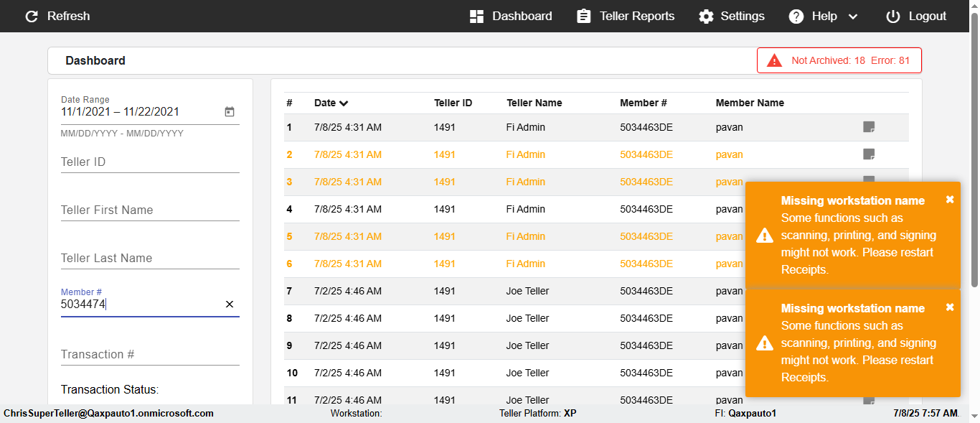Screen dimensions: 980x423
Task: Close the second Missing workstation name alert
Action: 950,307
